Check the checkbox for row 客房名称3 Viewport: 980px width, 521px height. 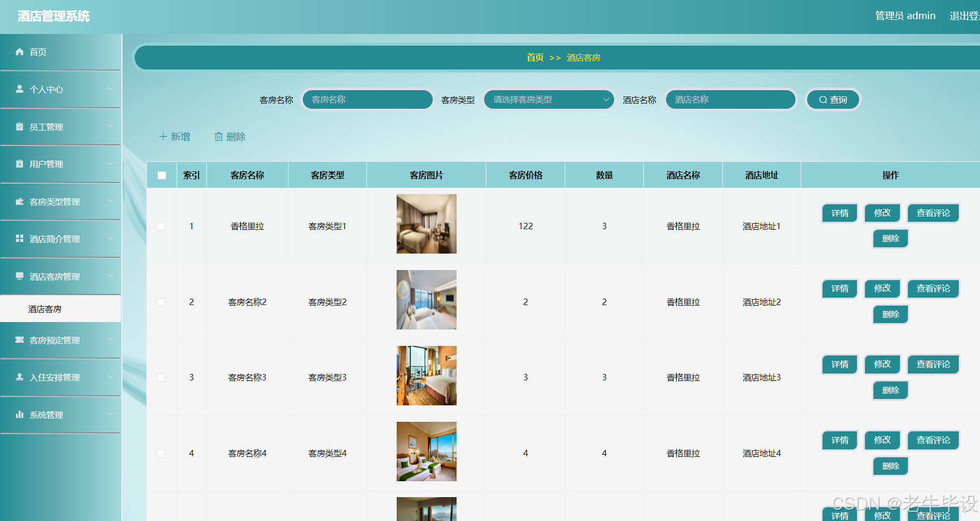pos(161,378)
